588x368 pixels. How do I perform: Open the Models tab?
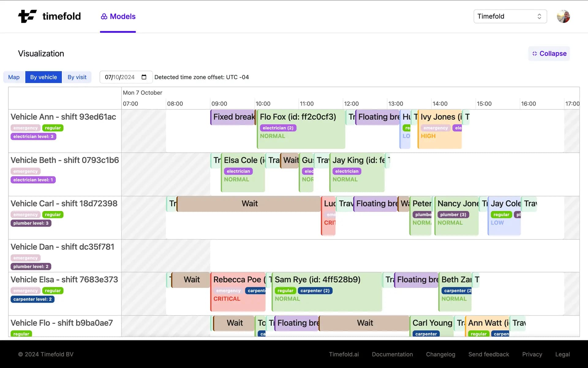tap(118, 17)
